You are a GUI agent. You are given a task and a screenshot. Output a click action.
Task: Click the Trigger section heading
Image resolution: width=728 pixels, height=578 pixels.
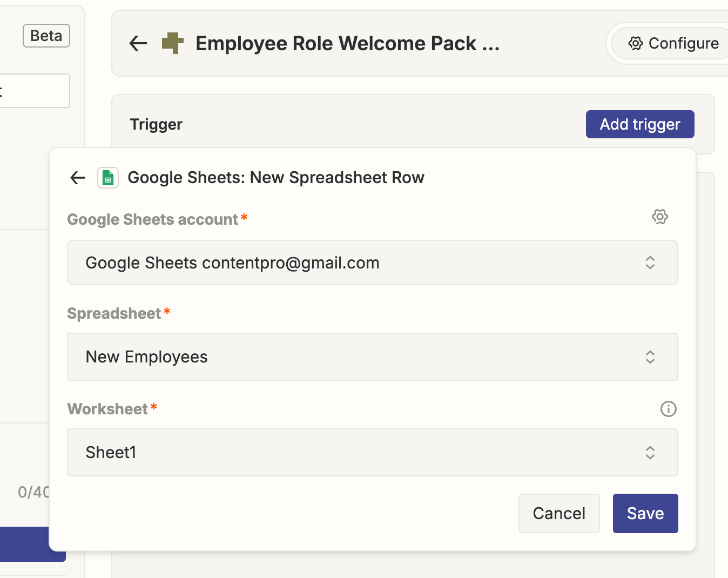coord(156,124)
